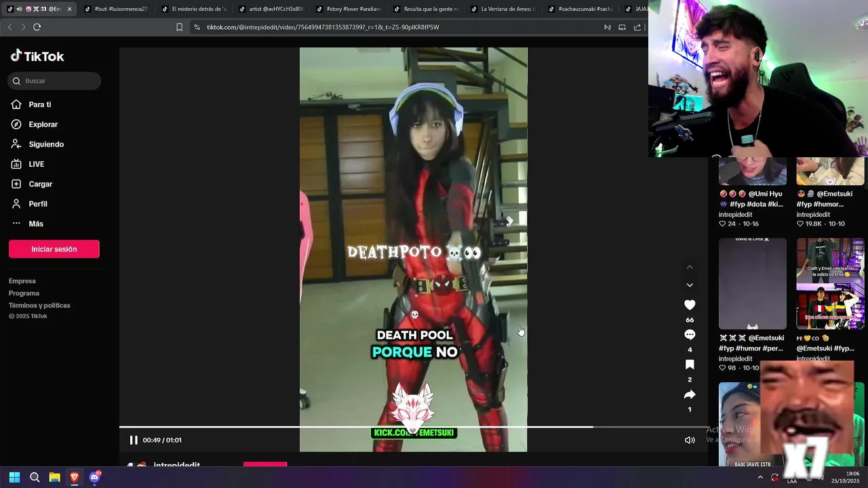Click browser back arrow
This screenshot has height=488, width=868.
9,27
